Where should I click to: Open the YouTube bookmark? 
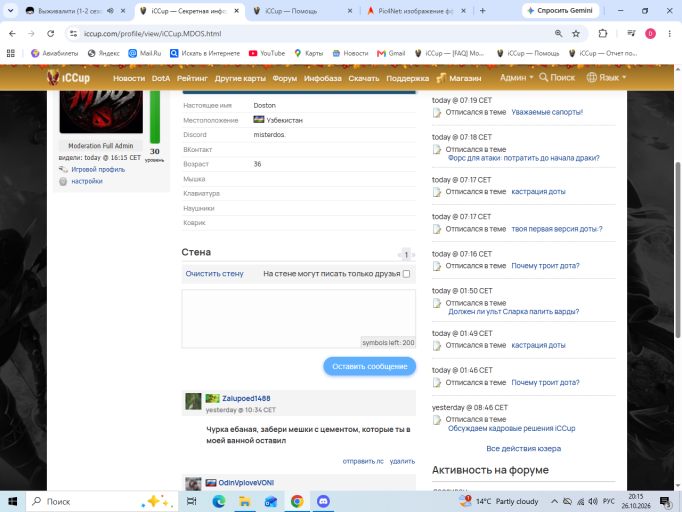(x=267, y=53)
